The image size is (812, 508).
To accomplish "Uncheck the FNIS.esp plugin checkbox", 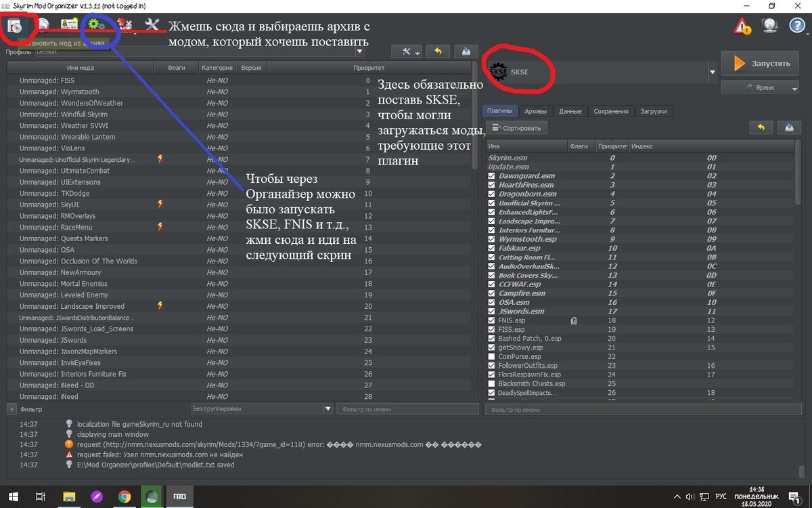I will 492,320.
